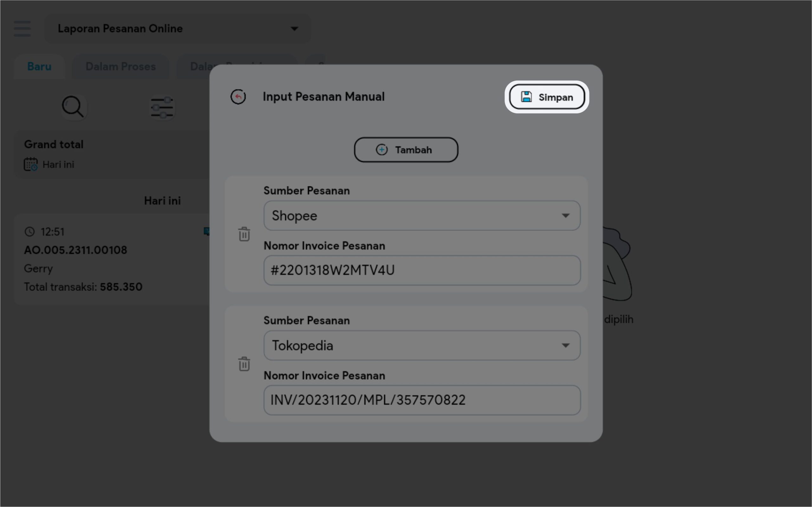This screenshot has width=812, height=507.
Task: Edit the Shopee invoice number field
Action: point(422,270)
